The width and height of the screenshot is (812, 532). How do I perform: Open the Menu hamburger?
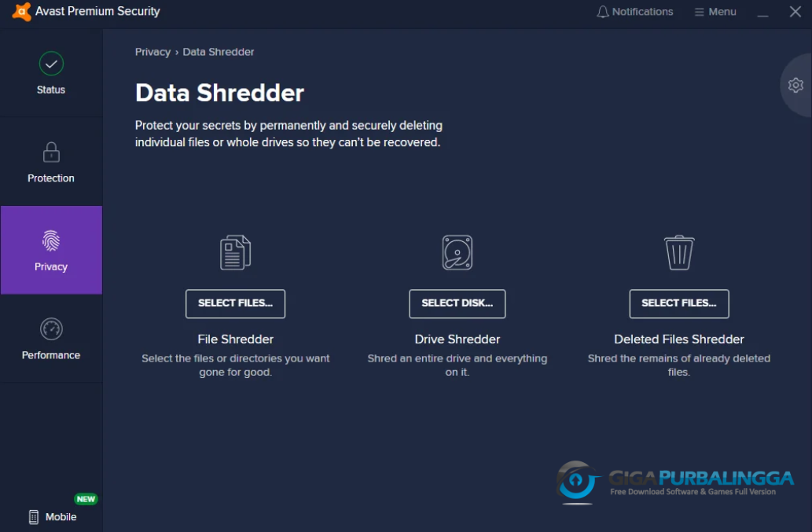coord(715,11)
